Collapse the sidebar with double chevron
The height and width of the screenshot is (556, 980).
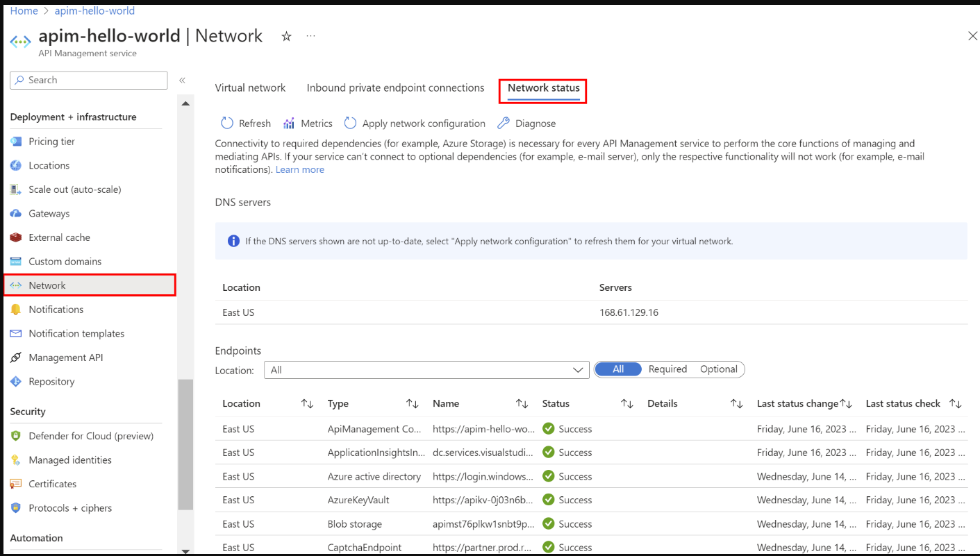182,81
